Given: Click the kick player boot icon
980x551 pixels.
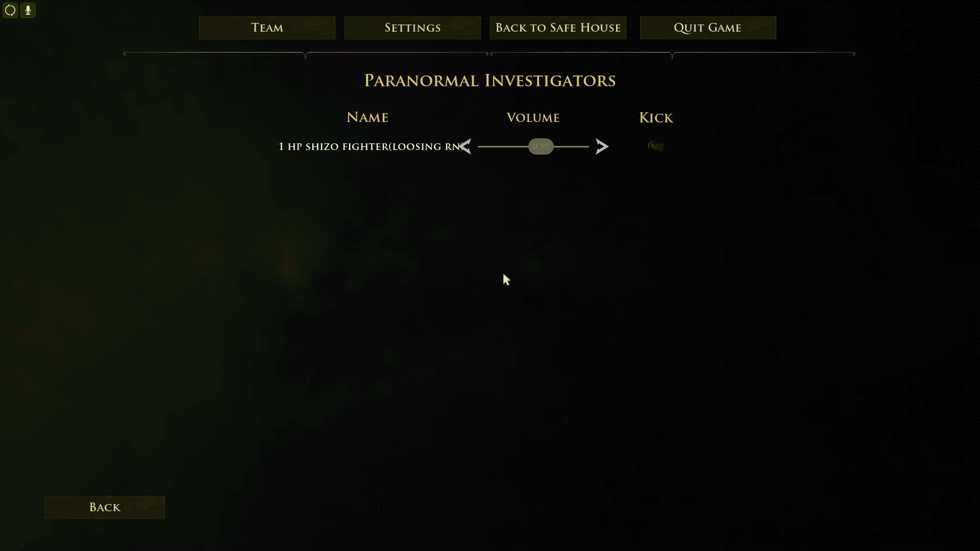Looking at the screenshot, I should pyautogui.click(x=656, y=147).
